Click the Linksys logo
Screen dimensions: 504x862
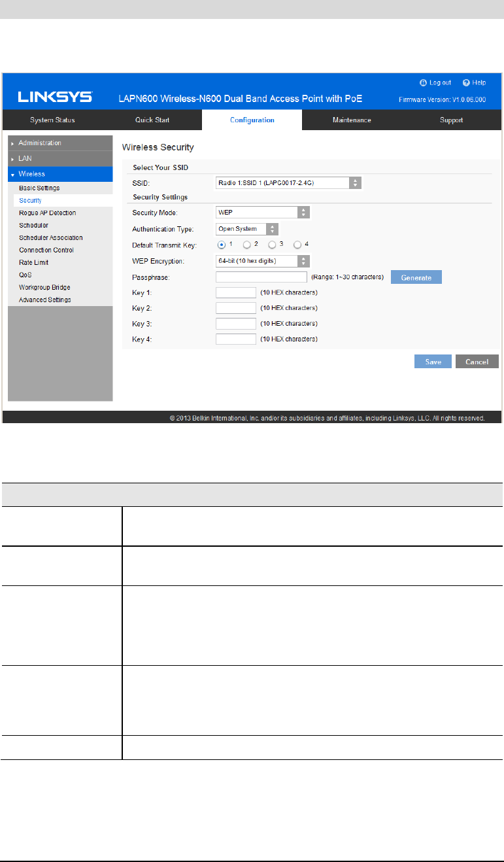(55, 97)
